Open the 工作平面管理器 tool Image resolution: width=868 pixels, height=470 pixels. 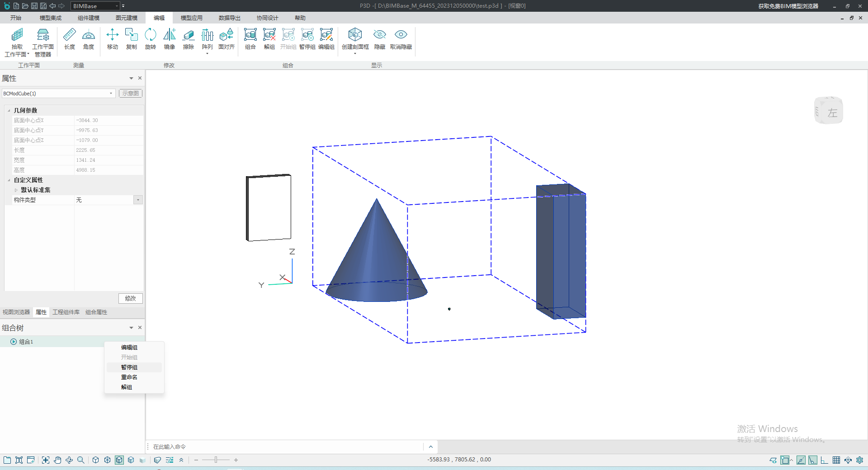pos(43,42)
